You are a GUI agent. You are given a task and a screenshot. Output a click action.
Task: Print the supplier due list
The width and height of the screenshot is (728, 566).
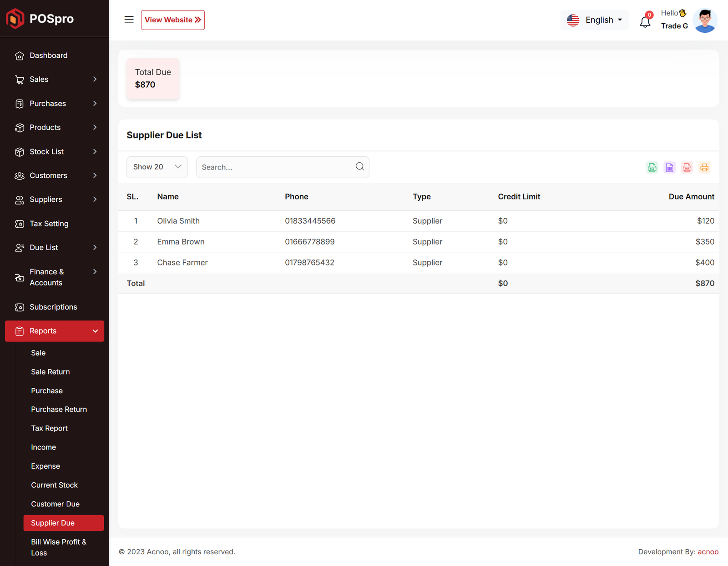(x=704, y=167)
